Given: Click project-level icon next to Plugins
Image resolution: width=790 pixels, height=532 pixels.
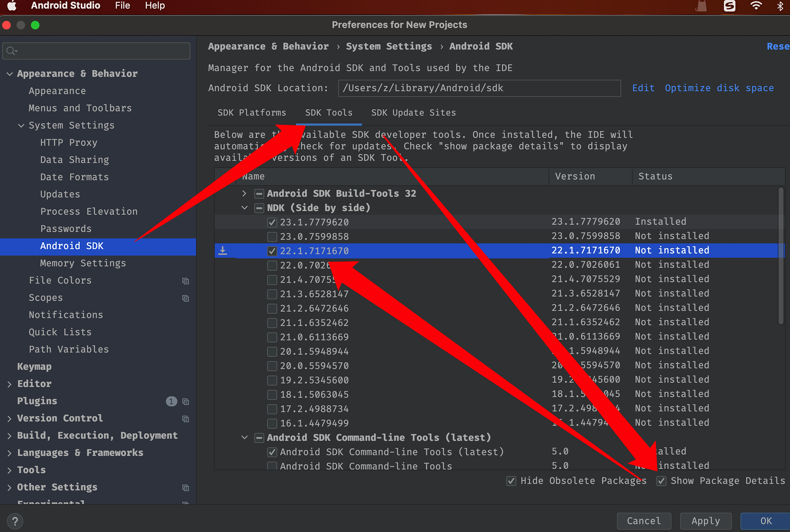Looking at the screenshot, I should tap(186, 401).
